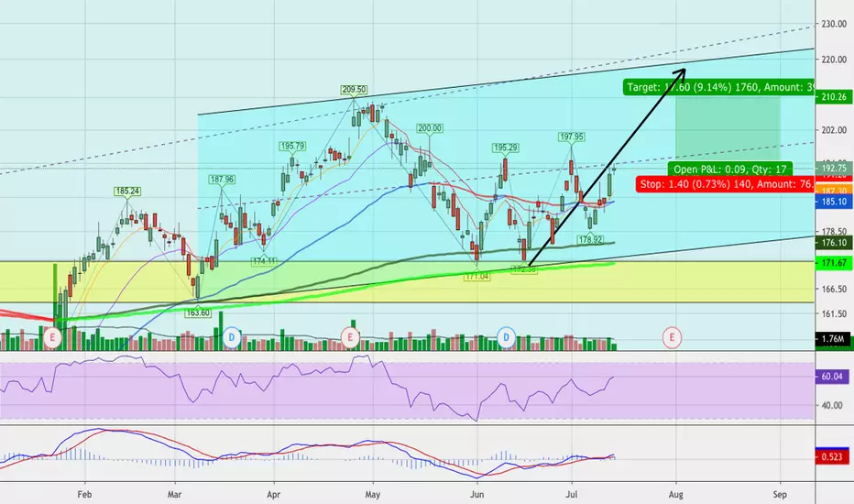Click the 178.92 pivot low label
Screen dimensions: 854x504
(x=590, y=240)
